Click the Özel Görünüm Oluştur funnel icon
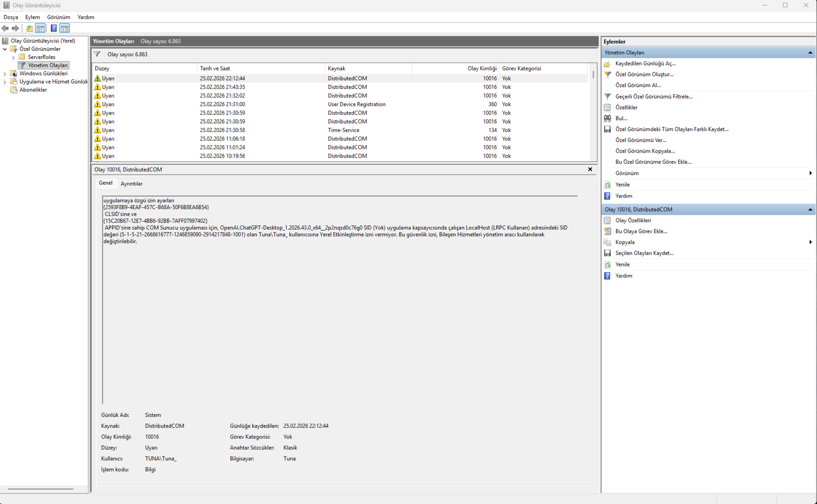Image resolution: width=817 pixels, height=504 pixels. click(608, 75)
